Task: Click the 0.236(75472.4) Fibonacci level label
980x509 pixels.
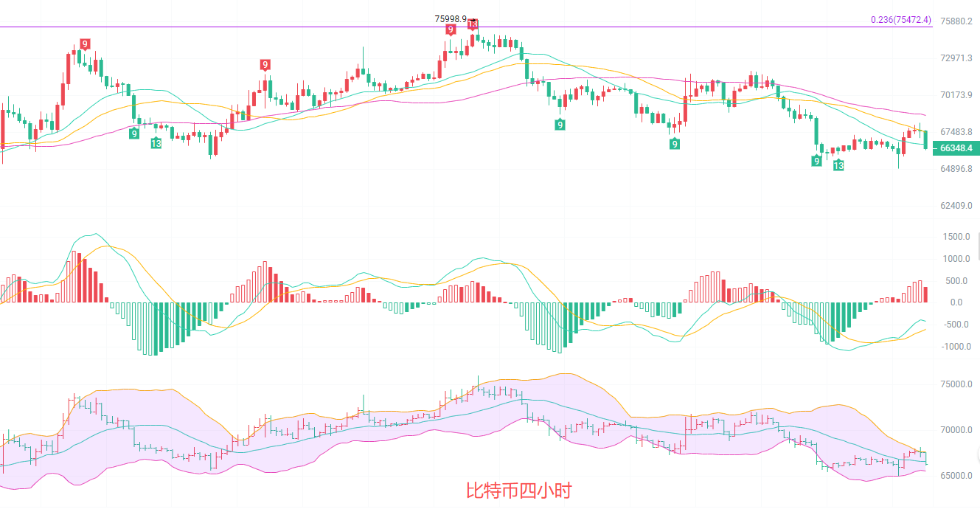Action: click(x=900, y=20)
